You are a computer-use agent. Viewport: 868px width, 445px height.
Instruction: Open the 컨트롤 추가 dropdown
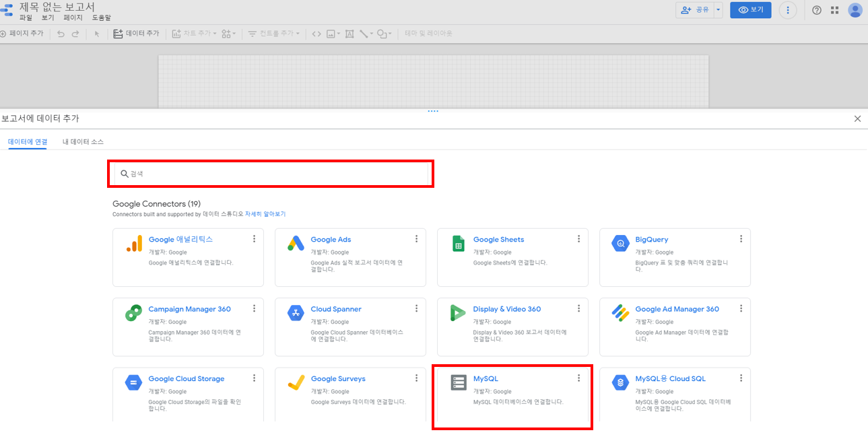(x=273, y=34)
